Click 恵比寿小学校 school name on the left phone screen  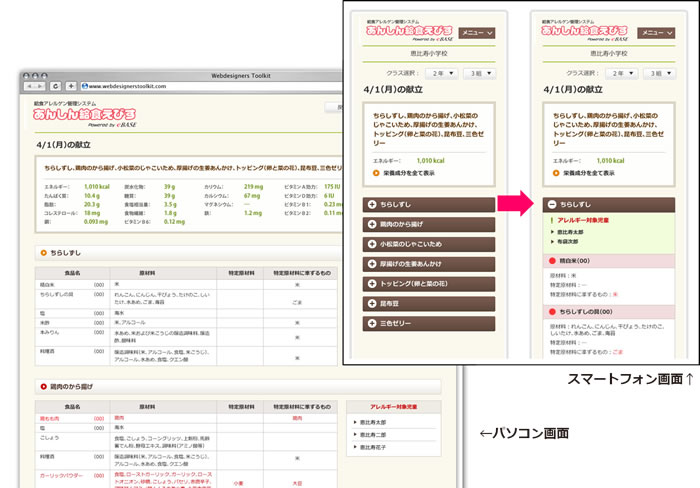click(x=429, y=53)
